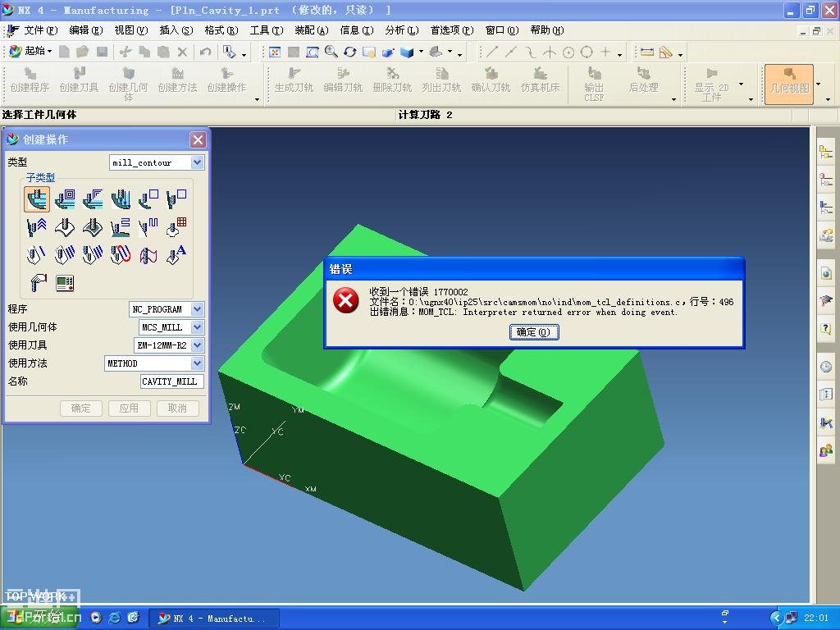The image size is (840, 630).
Task: Open the 分析(L) menu
Action: [x=401, y=30]
